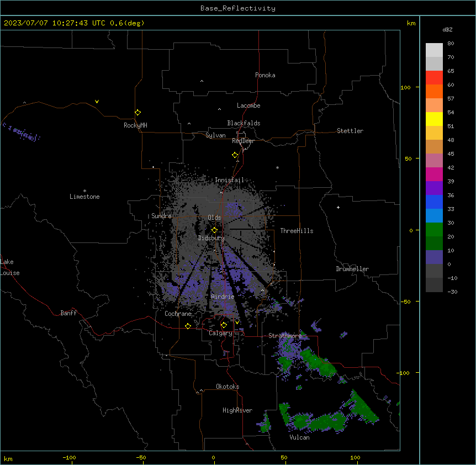Click the Blackfalds city label
This screenshot has height=465, width=476.
[244, 123]
